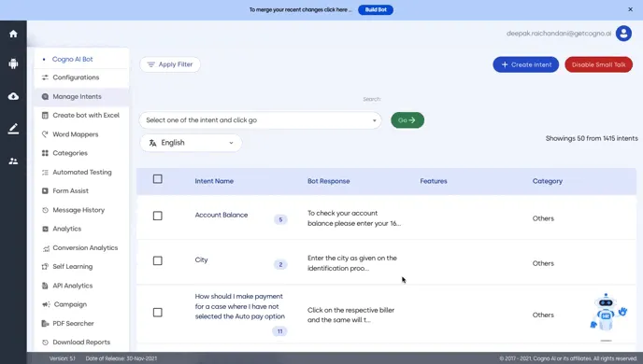The width and height of the screenshot is (643, 364).
Task: Click the Automated Testing icon
Action: click(x=45, y=173)
